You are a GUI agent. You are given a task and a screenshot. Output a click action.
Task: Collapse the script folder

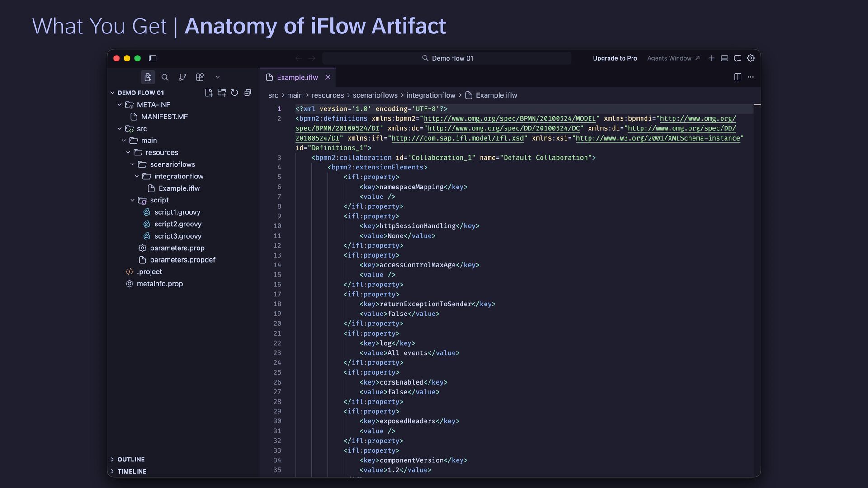[132, 200]
